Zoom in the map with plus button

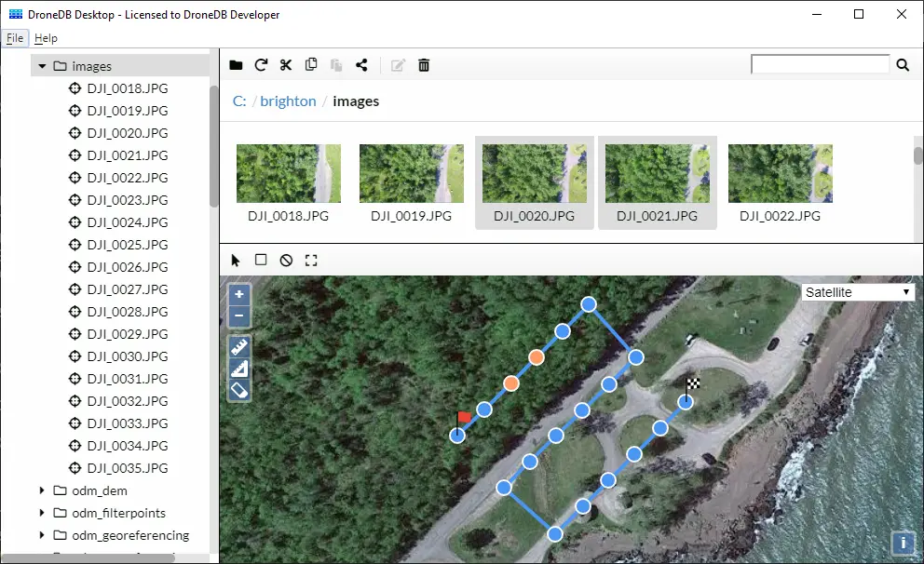pos(239,294)
